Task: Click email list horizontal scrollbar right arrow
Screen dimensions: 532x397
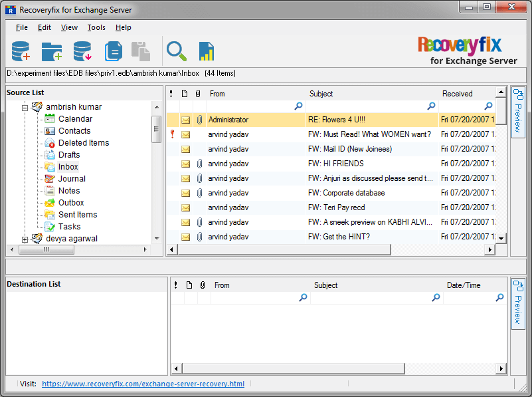Action: pyautogui.click(x=490, y=249)
